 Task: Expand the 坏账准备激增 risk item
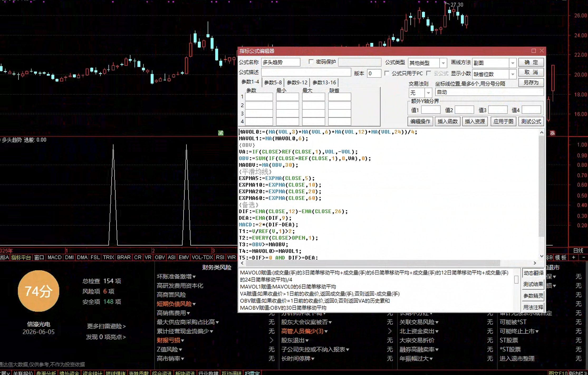pos(176,276)
